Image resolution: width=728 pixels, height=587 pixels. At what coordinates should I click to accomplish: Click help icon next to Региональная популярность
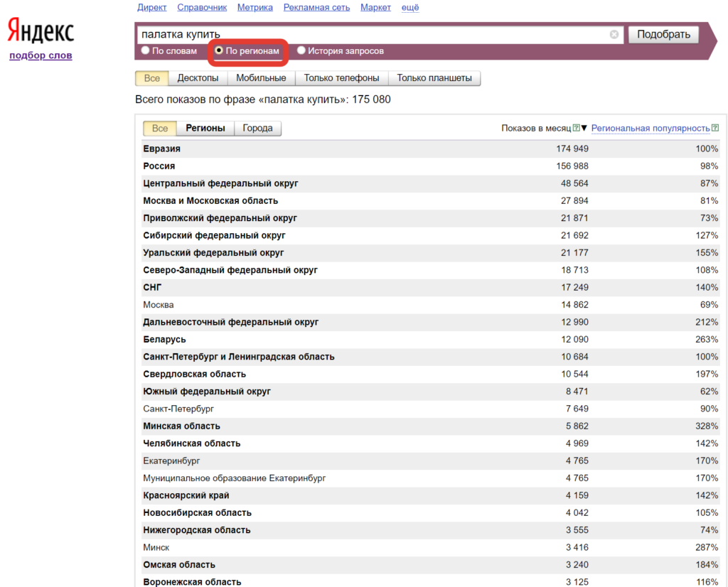[715, 128]
